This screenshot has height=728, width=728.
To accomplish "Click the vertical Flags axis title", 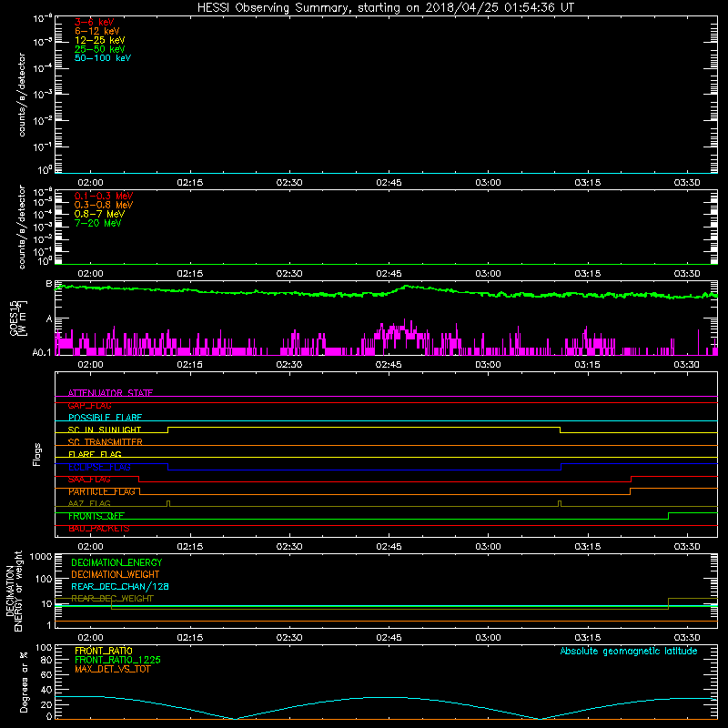I will [x=37, y=454].
